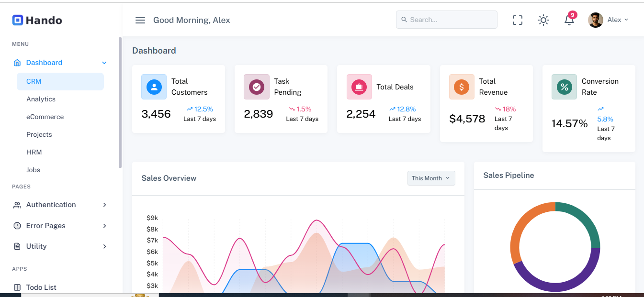644x297 pixels.
Task: Go to the Todo List app
Action: click(x=41, y=287)
